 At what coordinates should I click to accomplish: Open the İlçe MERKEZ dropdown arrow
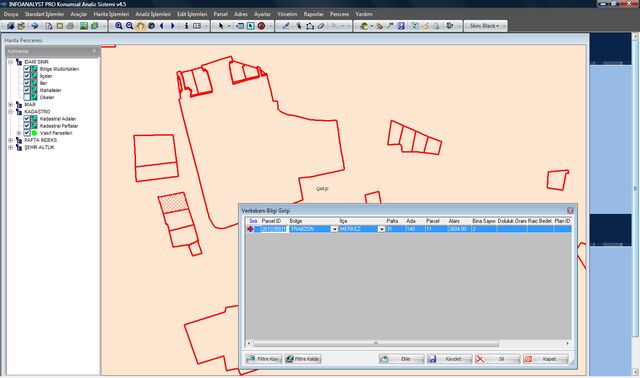pyautogui.click(x=382, y=229)
